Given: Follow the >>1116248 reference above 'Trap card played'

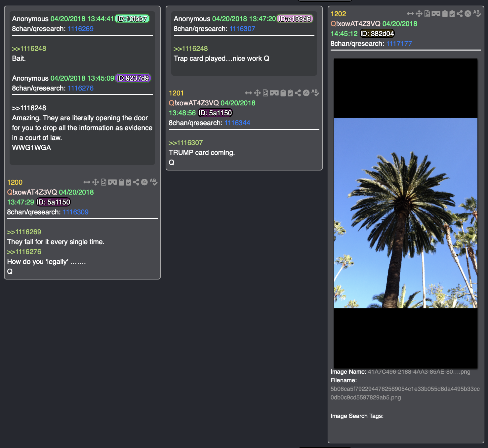Looking at the screenshot, I should pyautogui.click(x=191, y=49).
